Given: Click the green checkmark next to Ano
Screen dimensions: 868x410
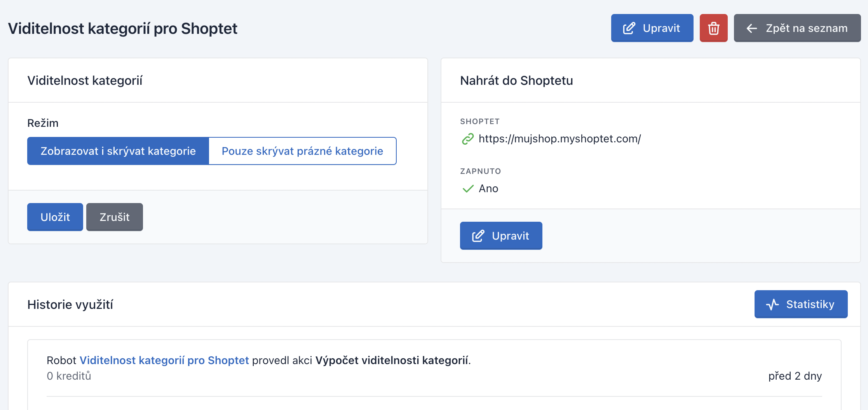Looking at the screenshot, I should (x=468, y=189).
